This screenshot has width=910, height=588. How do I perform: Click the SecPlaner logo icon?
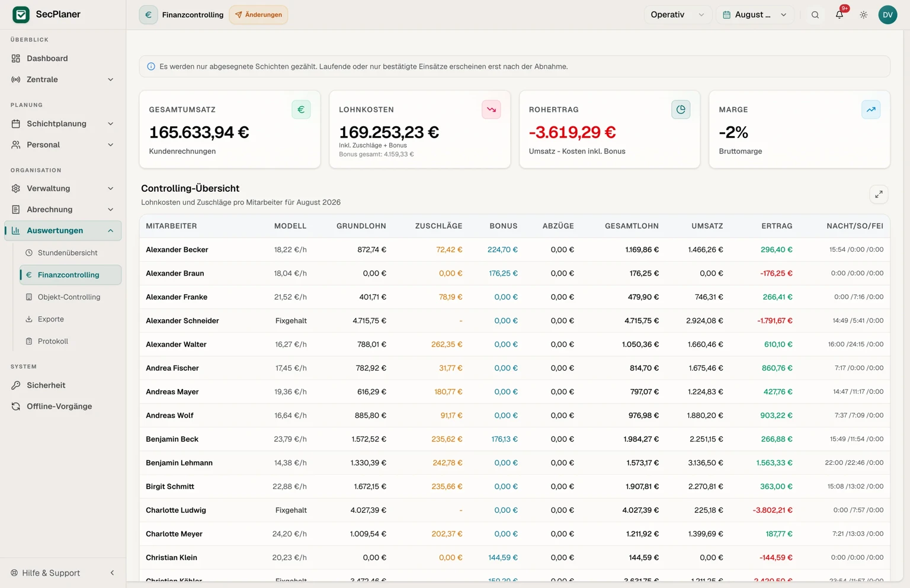(x=21, y=14)
